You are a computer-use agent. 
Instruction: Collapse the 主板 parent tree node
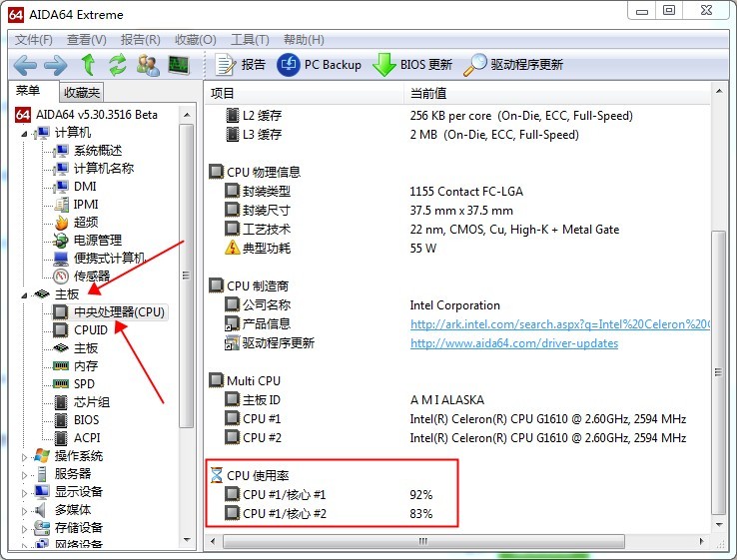point(24,295)
